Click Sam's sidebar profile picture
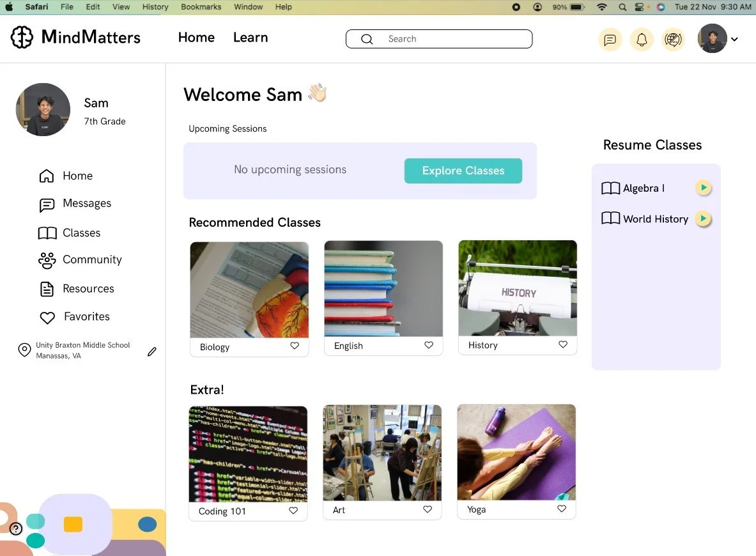 [x=43, y=109]
